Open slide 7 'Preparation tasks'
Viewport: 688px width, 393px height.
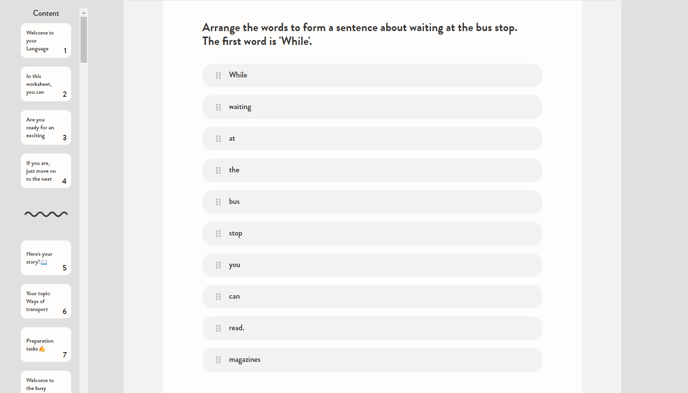pyautogui.click(x=46, y=344)
